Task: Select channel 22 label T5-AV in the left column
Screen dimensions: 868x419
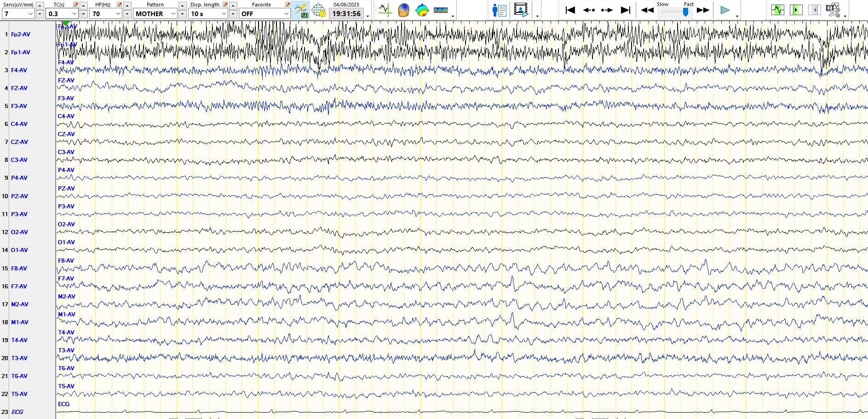Action: pyautogui.click(x=19, y=394)
